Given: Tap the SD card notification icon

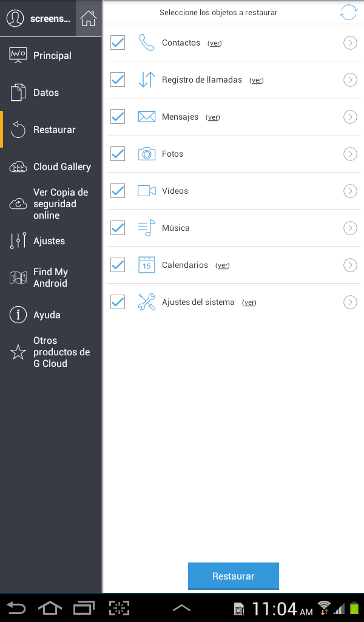Looking at the screenshot, I should pos(239,609).
